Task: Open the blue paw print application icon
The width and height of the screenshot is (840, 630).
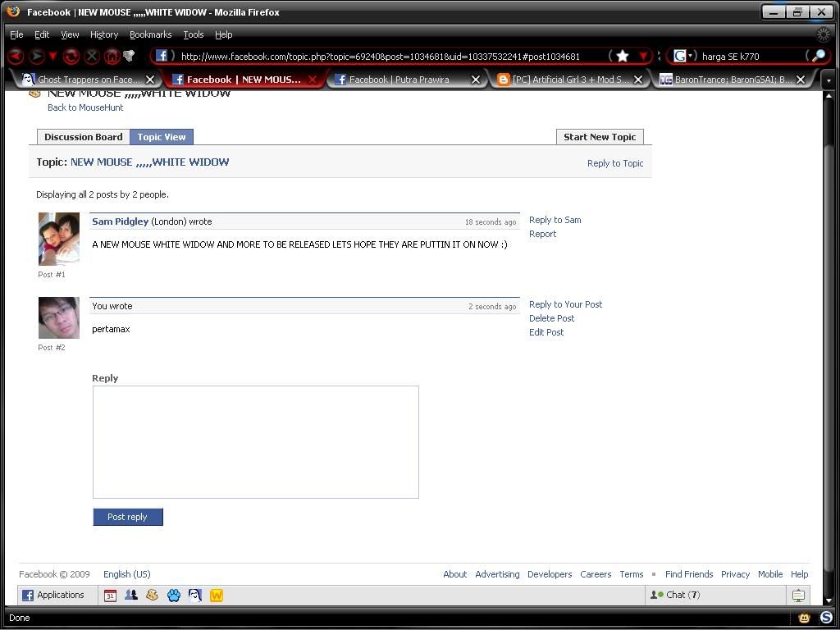Action: 174,596
